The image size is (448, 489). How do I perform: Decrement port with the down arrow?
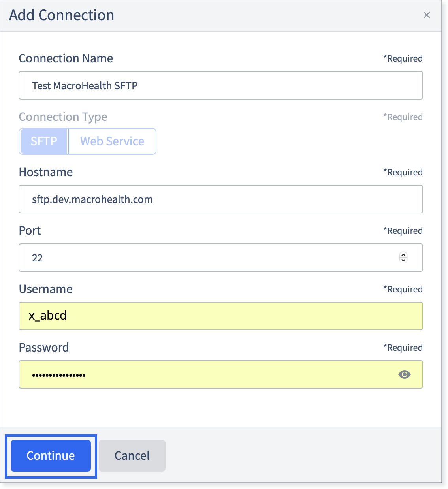(403, 260)
